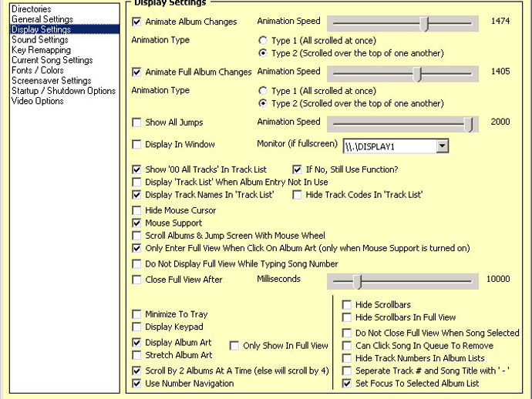Enable Close Full View After
Screen dimensions: 532x399
click(136, 280)
